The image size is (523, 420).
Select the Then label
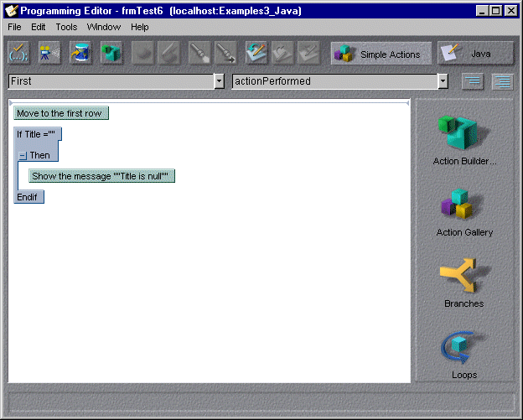39,155
